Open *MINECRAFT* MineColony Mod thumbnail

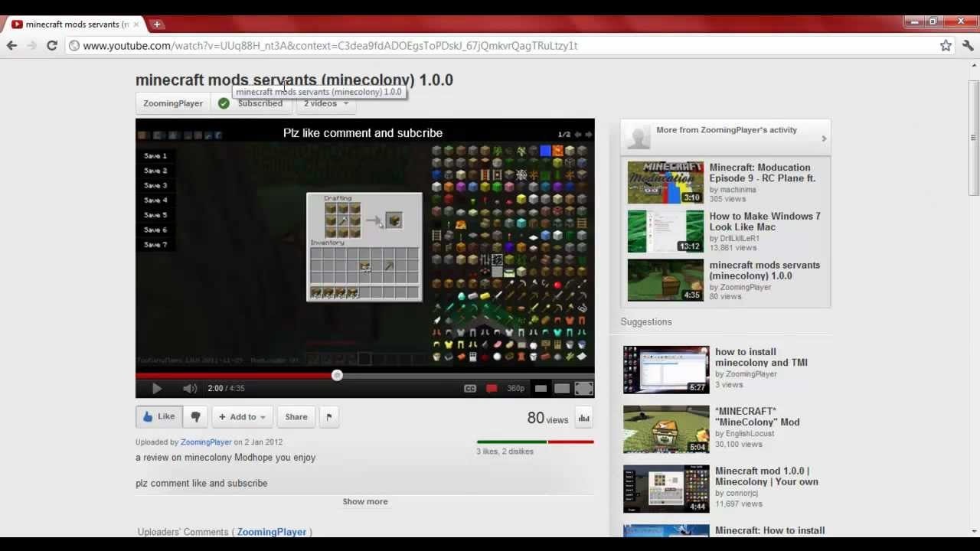(x=666, y=429)
